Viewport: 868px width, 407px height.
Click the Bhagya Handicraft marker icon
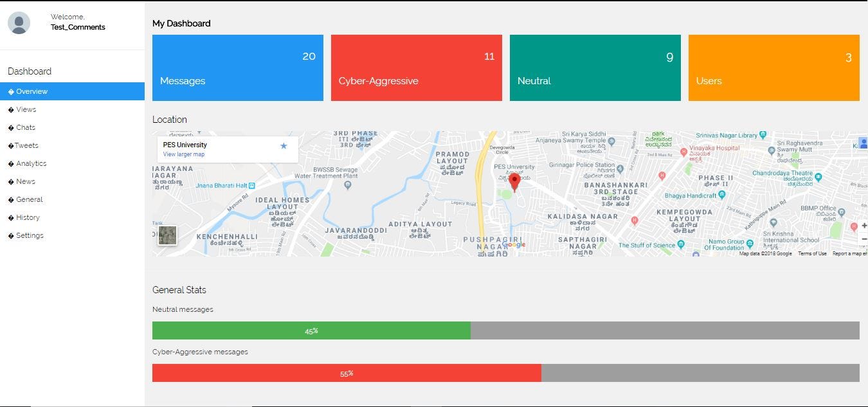[723, 195]
